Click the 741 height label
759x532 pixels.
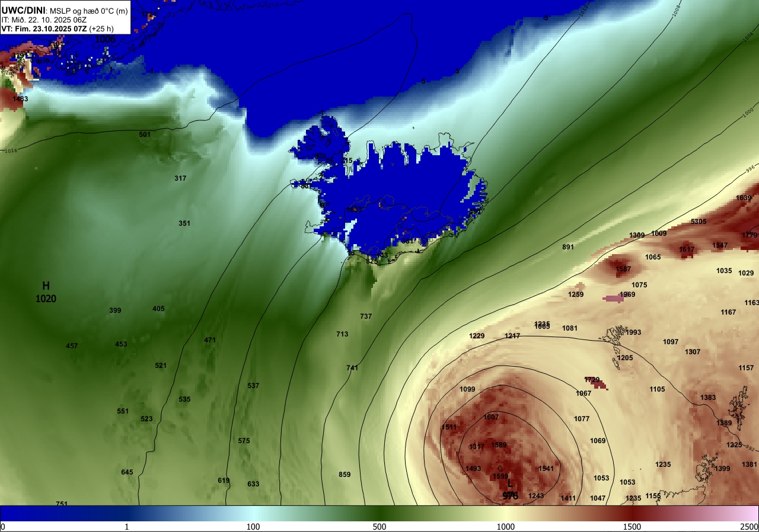pos(352,368)
